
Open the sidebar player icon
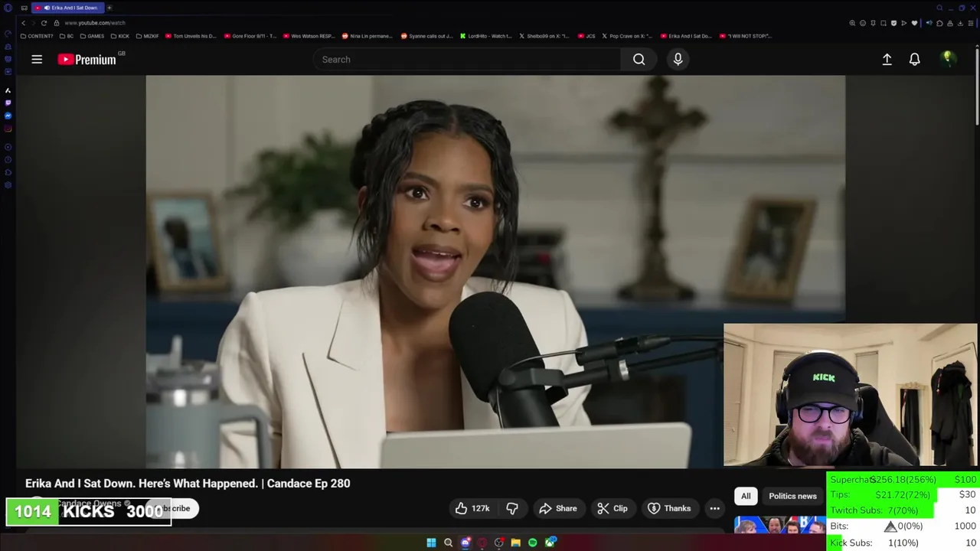(x=8, y=147)
